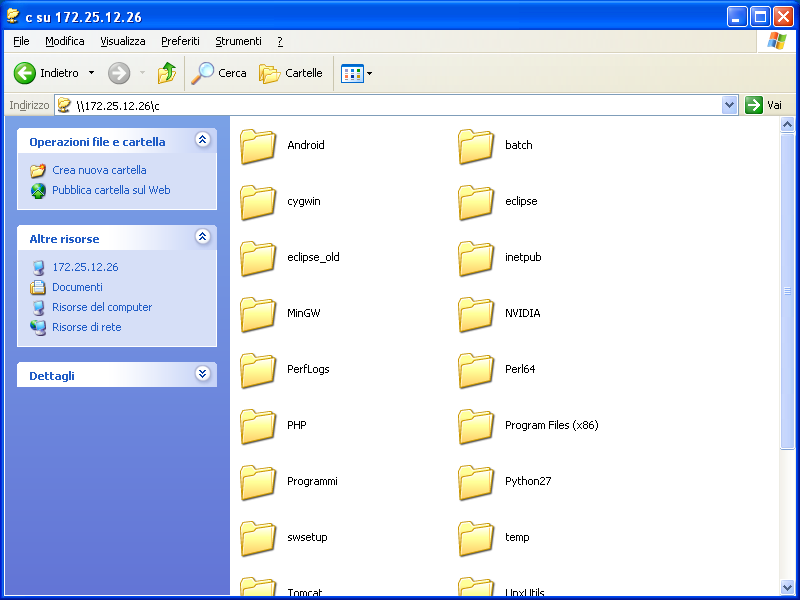
Task: Open the Strumenti menu
Action: pos(238,41)
